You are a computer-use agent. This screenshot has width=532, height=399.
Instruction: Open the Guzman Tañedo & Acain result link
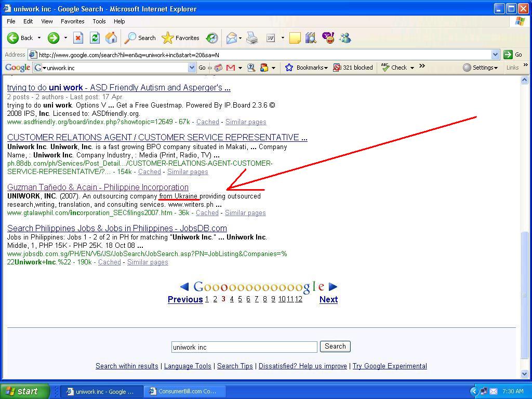[x=98, y=187]
